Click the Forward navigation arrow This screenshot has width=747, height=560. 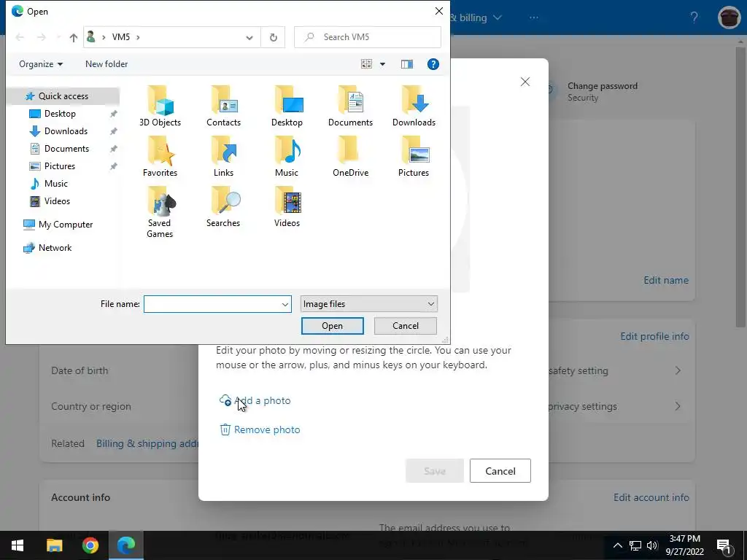point(42,37)
